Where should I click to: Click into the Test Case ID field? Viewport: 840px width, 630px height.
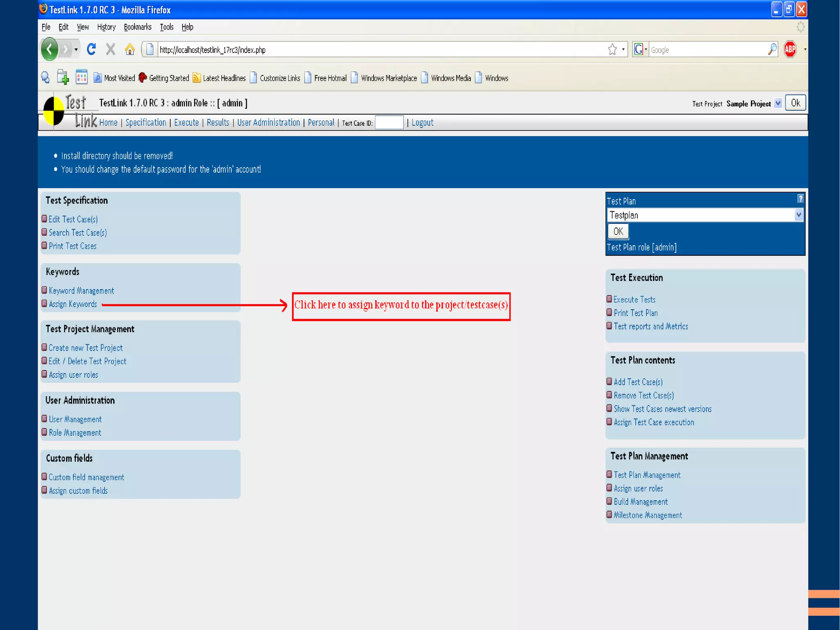(x=389, y=123)
